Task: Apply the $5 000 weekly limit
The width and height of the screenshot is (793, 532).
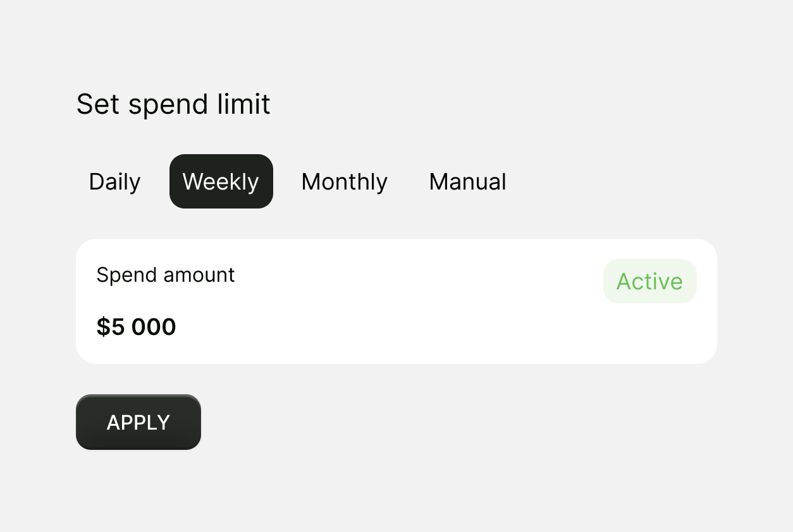Action: [x=138, y=422]
